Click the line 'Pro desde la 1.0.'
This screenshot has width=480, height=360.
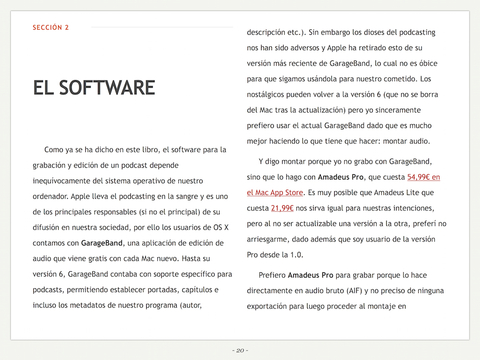point(275,255)
